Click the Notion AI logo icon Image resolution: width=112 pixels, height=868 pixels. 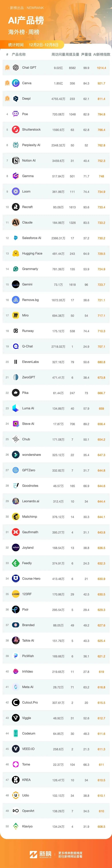click(15, 161)
